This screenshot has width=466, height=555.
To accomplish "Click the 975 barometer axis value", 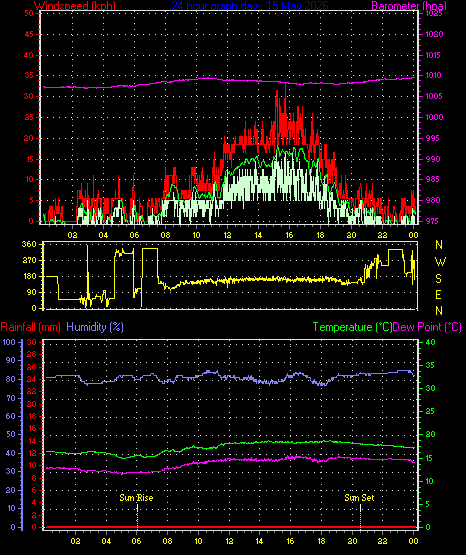I will (433, 221).
